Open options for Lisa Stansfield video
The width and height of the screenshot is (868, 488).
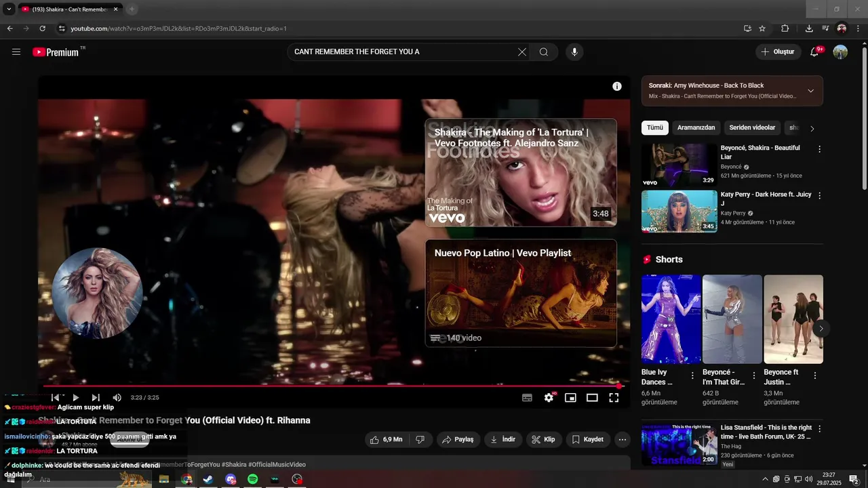point(819,429)
